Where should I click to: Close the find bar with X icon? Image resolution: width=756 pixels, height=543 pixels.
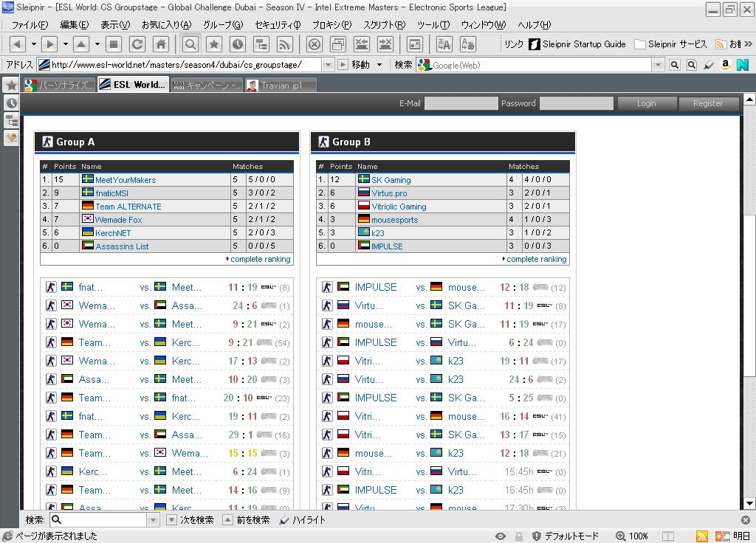(x=746, y=520)
